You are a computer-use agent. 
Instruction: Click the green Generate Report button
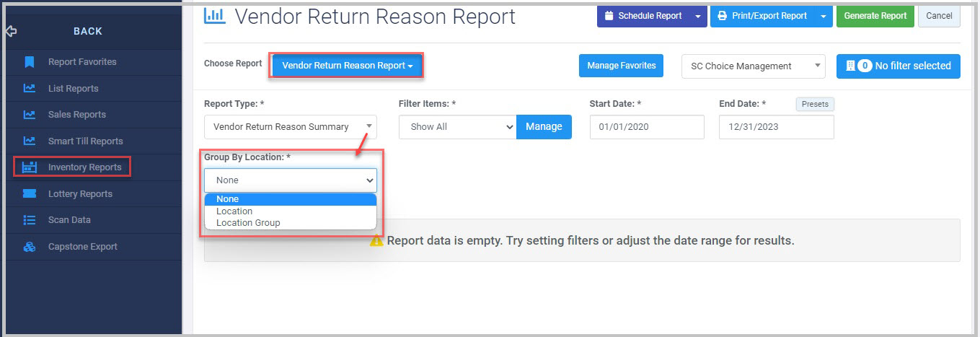875,16
